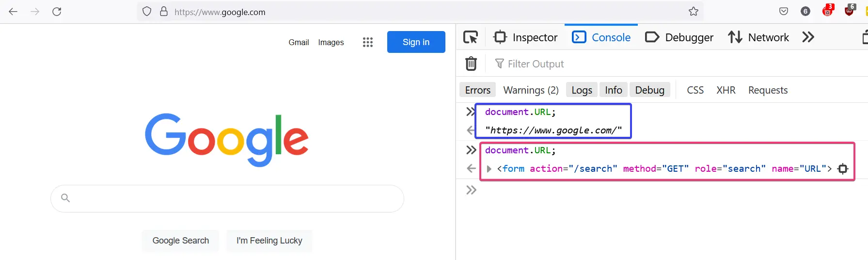This screenshot has height=260, width=868.
Task: Toggle the Logs console filter
Action: point(582,90)
